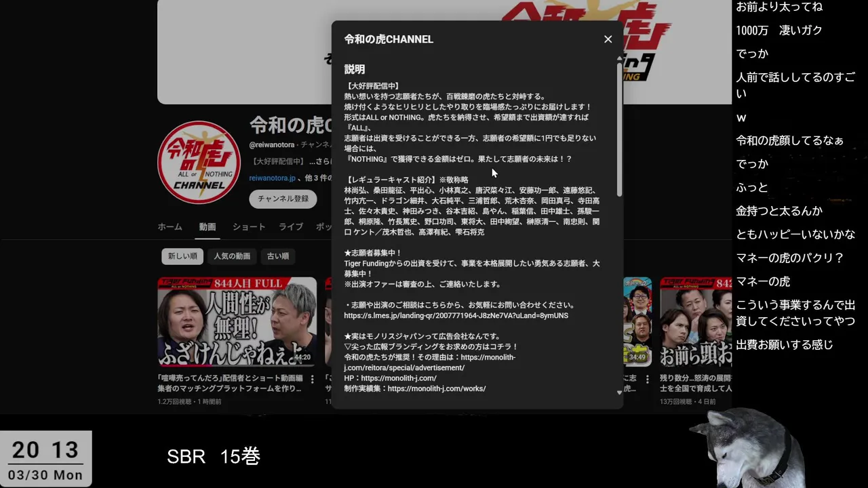
Task: Open video title 「喧嘩売ってんだろ」配信者とショート動画編
Action: tap(229, 384)
